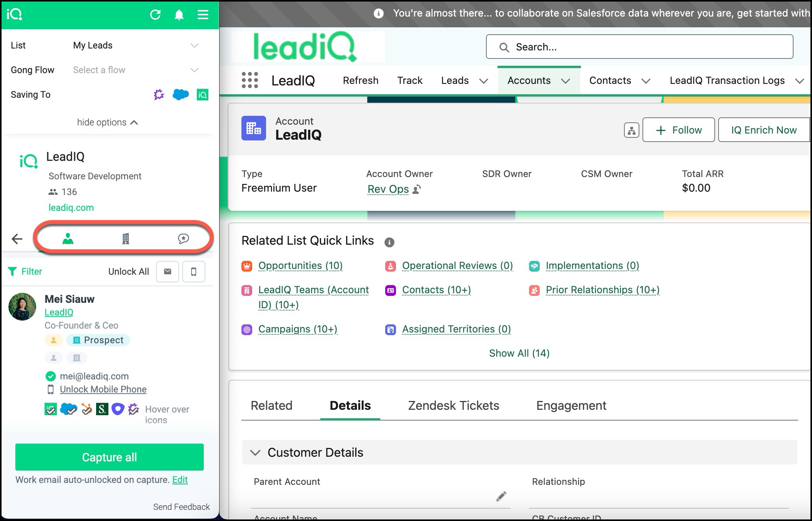Click the LeadIQ extension refresh icon
Image resolution: width=812 pixels, height=521 pixels.
(x=155, y=15)
